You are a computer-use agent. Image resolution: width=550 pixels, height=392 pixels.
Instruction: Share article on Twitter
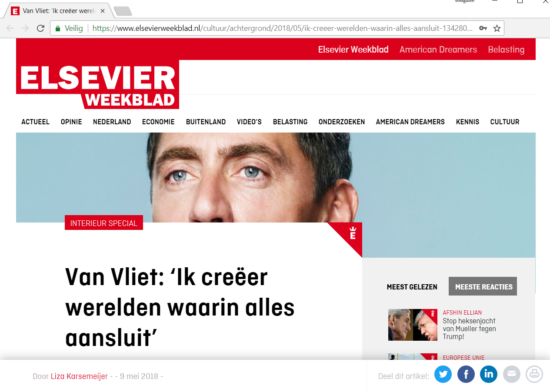(443, 374)
